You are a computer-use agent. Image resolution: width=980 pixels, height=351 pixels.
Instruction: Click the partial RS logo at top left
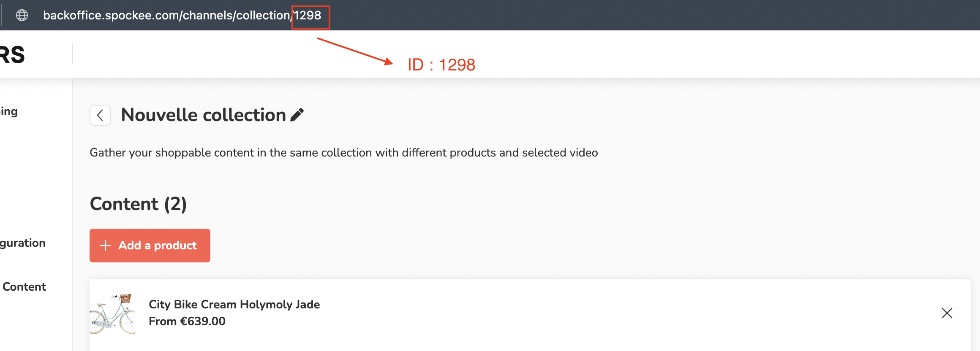coord(13,55)
